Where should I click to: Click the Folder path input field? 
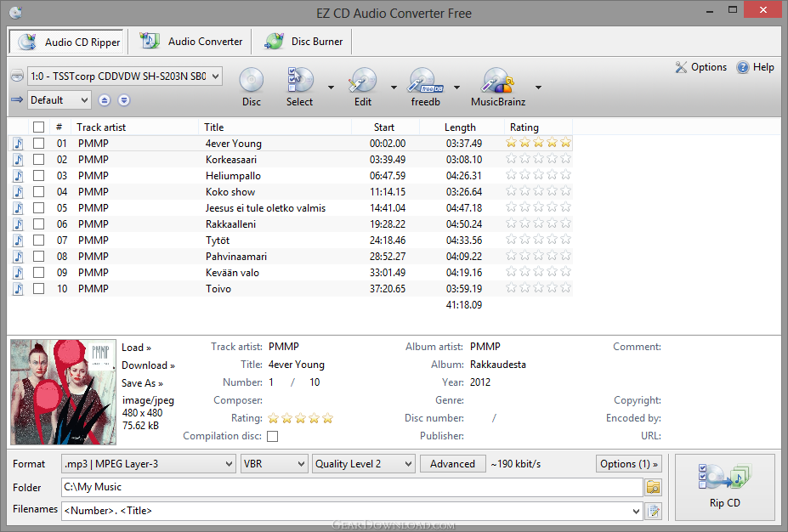pyautogui.click(x=352, y=487)
